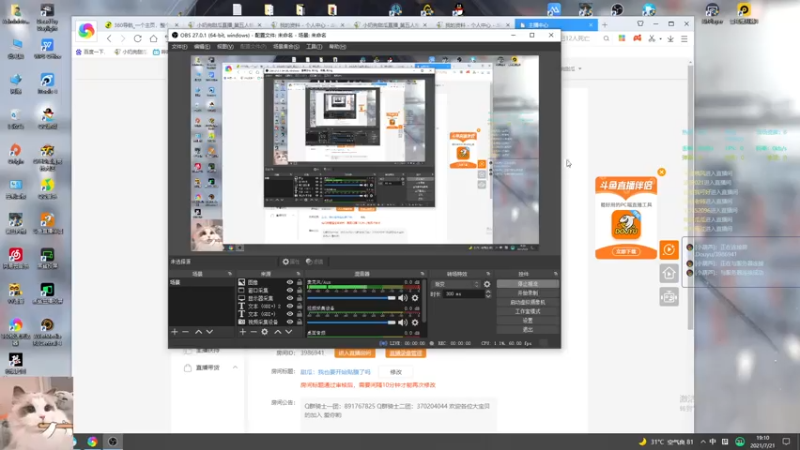Toggle visibility of 图像 source

coord(290,282)
